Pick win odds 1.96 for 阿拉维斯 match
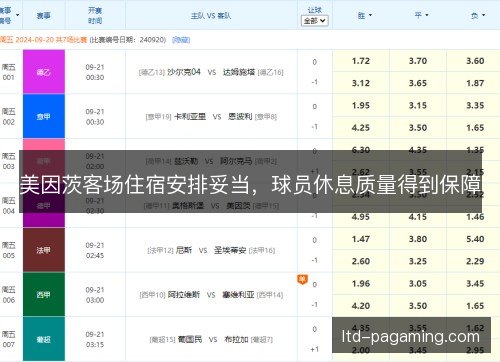The height and width of the screenshot is (362, 500). 361,284
